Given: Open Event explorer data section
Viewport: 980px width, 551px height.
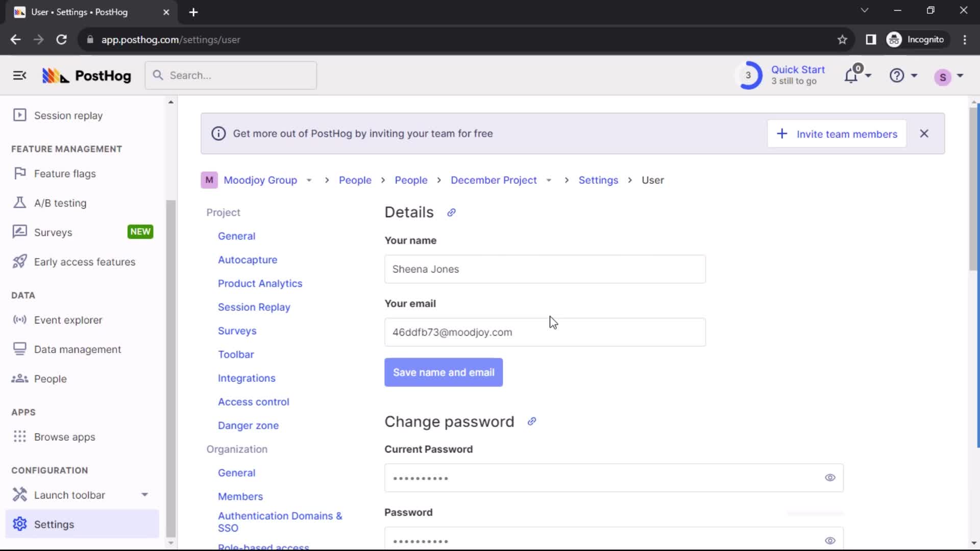Looking at the screenshot, I should click(68, 319).
